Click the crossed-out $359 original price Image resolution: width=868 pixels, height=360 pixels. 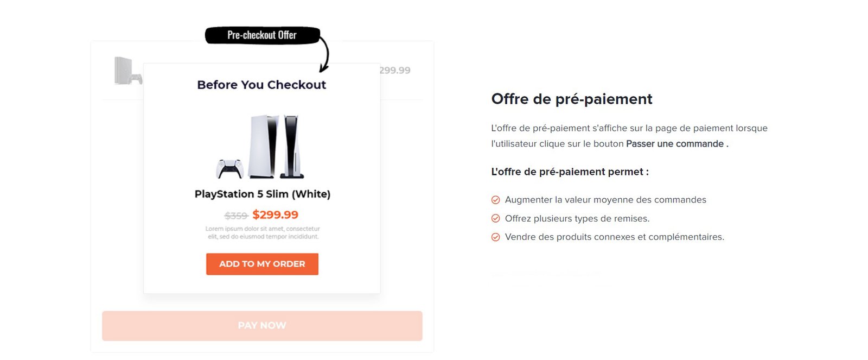pyautogui.click(x=236, y=216)
